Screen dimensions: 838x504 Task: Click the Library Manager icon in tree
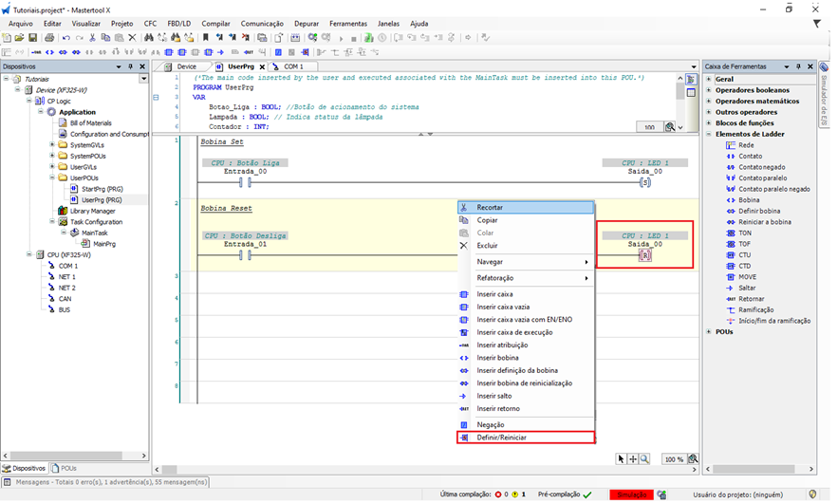tap(64, 211)
